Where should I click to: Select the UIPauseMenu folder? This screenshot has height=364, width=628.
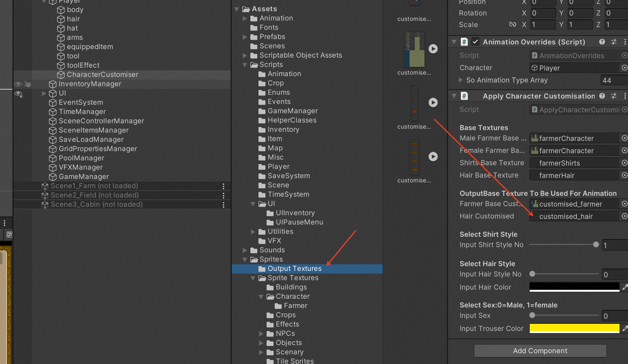(299, 222)
